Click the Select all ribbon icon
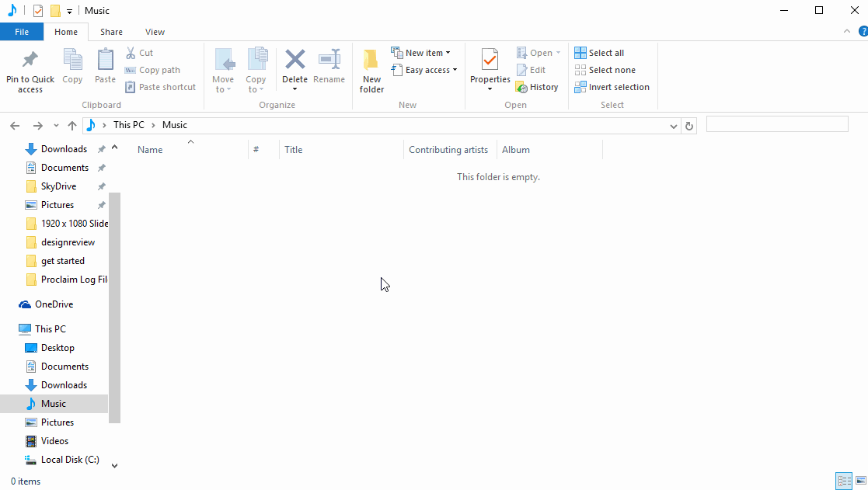 [x=580, y=53]
